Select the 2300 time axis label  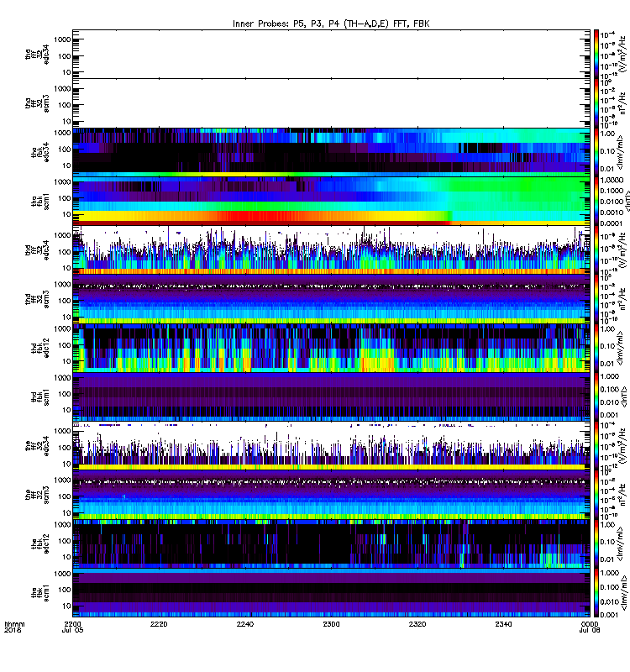coord(331,624)
